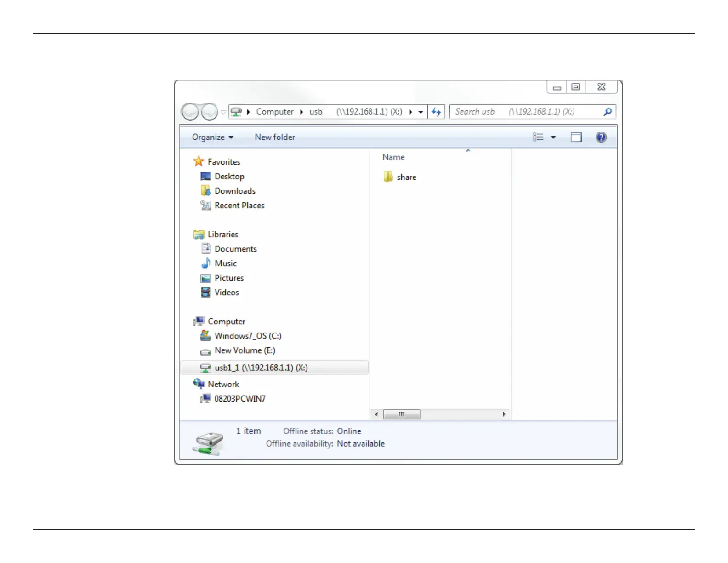Click the Favorites star icon
The width and height of the screenshot is (728, 563).
pos(199,161)
